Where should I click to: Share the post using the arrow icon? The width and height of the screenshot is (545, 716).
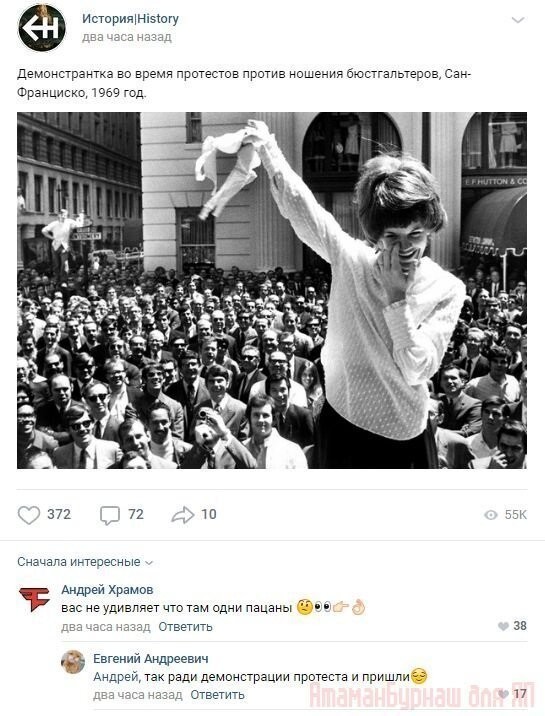coord(183,515)
